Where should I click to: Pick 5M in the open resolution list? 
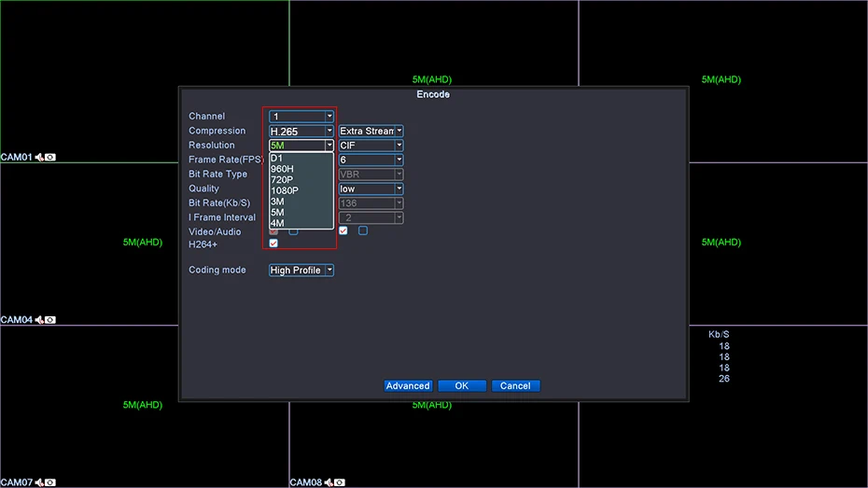301,213
